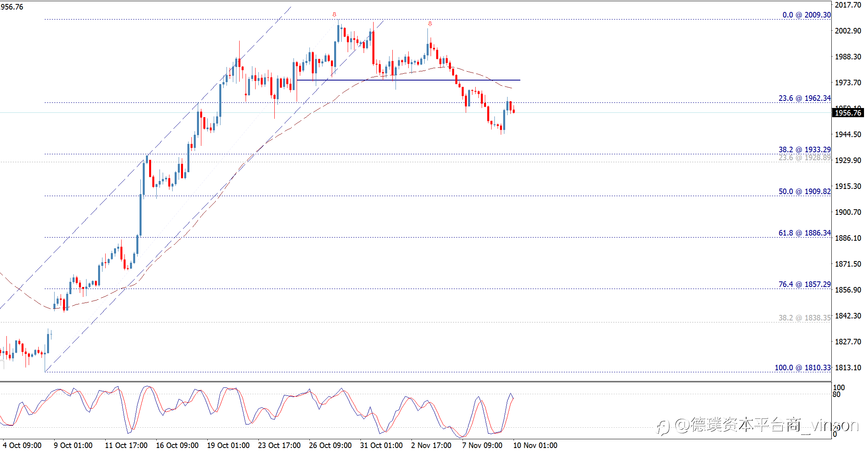Select the 0.0 @ 2009.30 Fibonacci label
Image resolution: width=868 pixels, height=452 pixels.
[806, 15]
